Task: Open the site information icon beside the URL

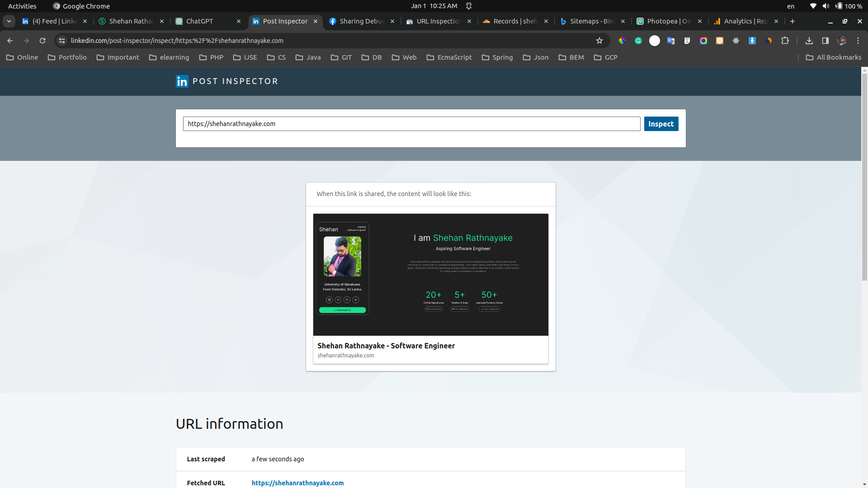Action: (x=62, y=41)
